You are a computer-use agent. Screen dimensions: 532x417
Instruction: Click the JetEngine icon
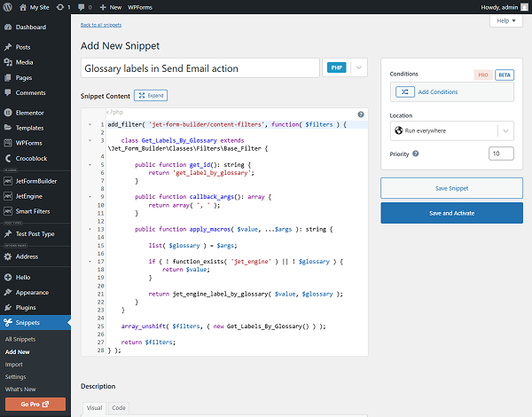8,196
